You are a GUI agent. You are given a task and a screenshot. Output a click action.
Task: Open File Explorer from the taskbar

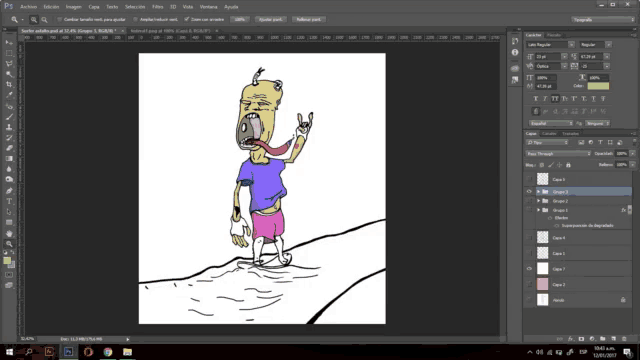click(127, 352)
